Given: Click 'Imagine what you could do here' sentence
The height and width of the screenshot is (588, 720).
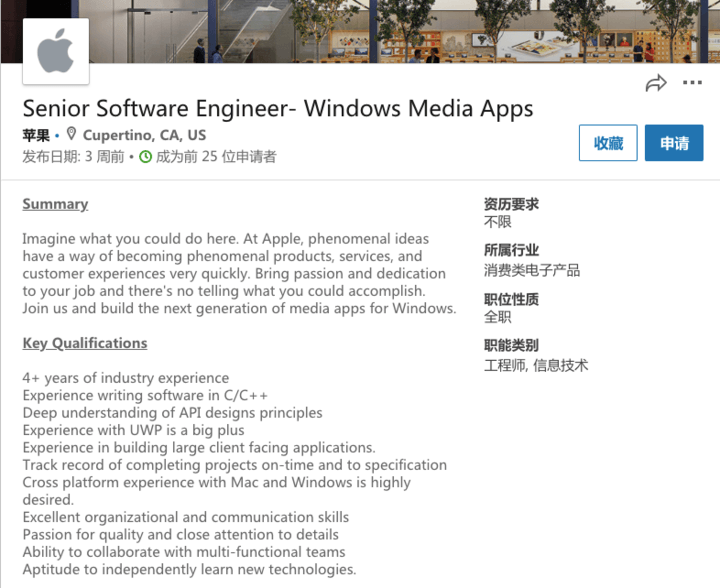Looking at the screenshot, I should point(131,239).
